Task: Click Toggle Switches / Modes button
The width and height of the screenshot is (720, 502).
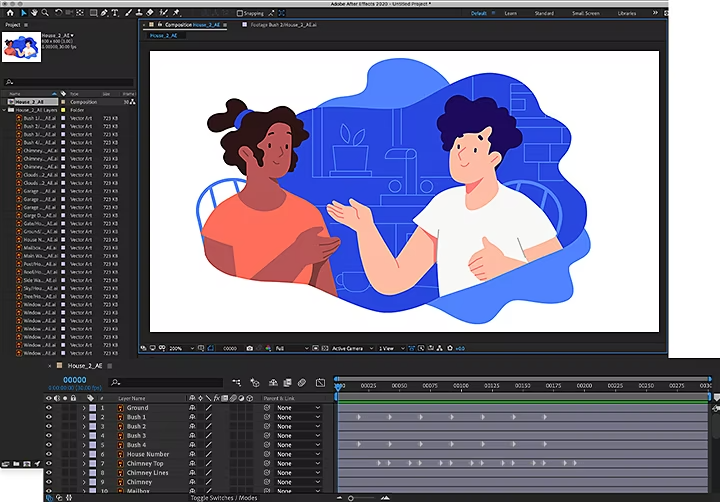Action: [223, 497]
